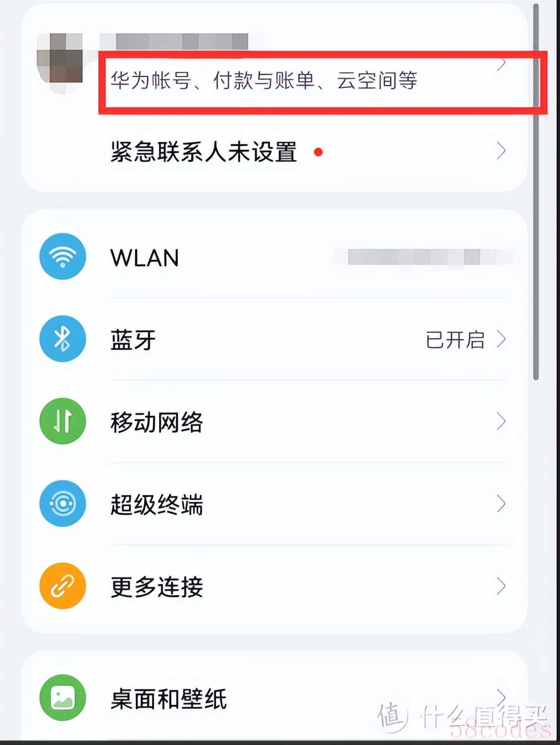Tap the Super Device (超级终端) icon
This screenshot has width=560, height=745.
pos(62,503)
